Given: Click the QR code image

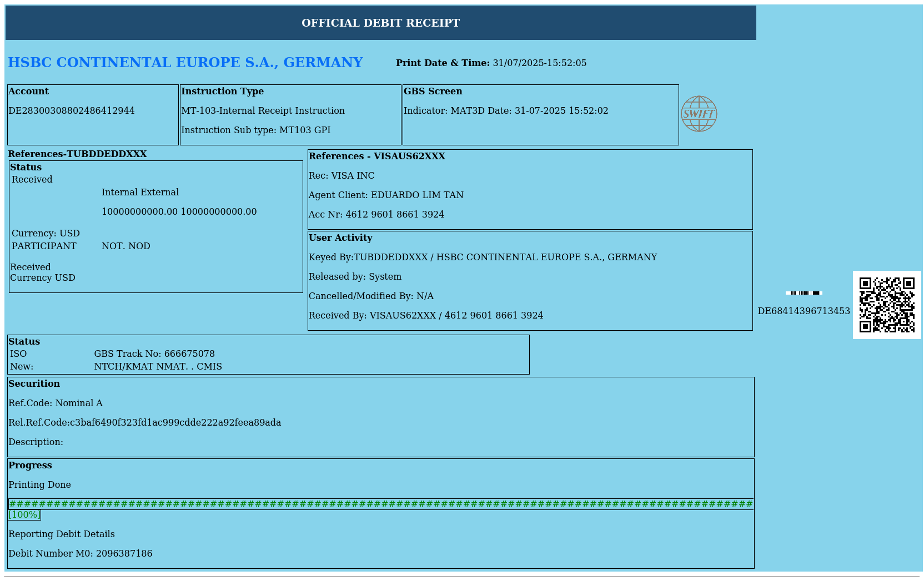Looking at the screenshot, I should tap(886, 305).
